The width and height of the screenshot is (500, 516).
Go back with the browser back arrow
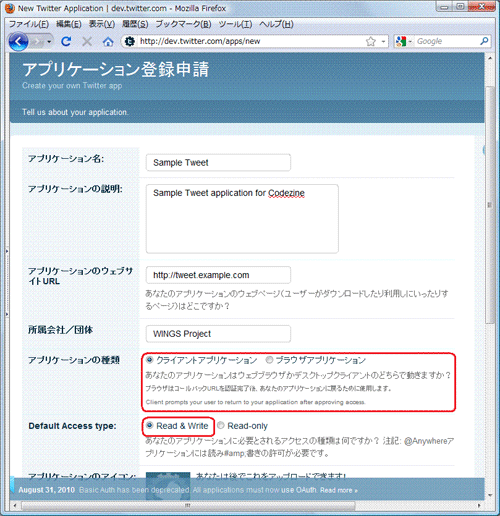(18, 42)
